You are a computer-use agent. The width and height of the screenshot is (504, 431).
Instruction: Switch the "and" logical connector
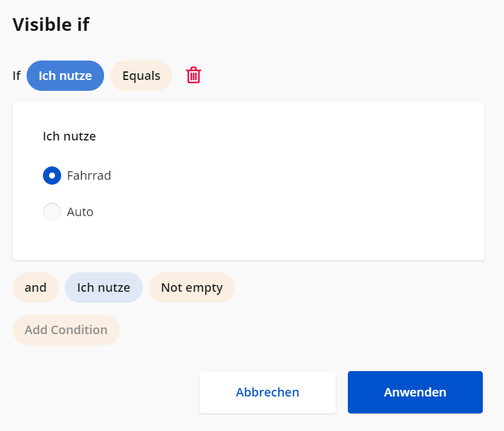36,288
